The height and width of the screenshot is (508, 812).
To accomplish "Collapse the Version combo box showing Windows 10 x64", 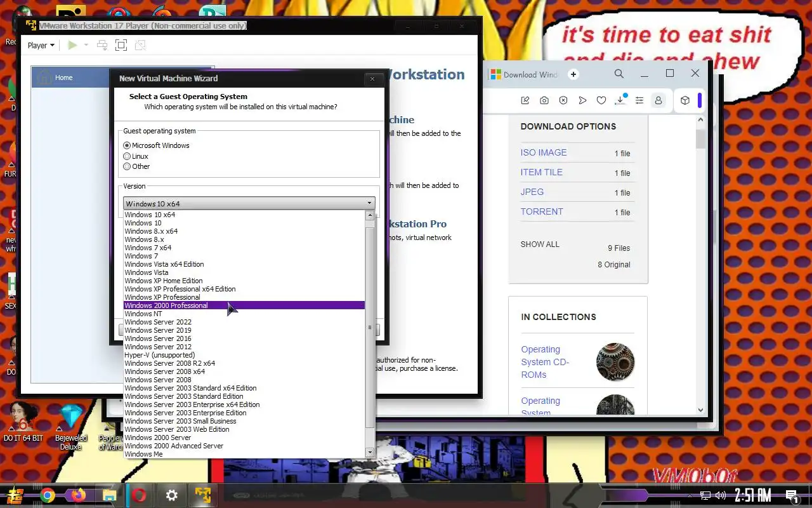I will point(249,204).
